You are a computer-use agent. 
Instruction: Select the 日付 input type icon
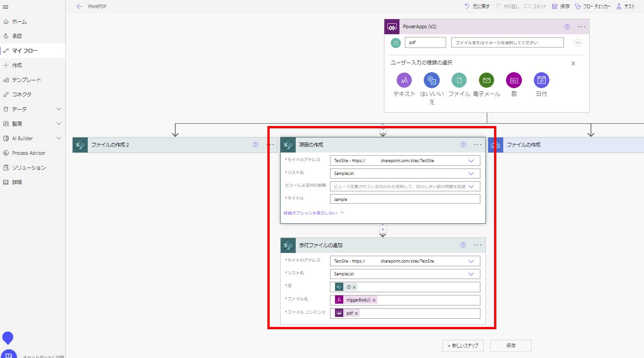pos(541,80)
